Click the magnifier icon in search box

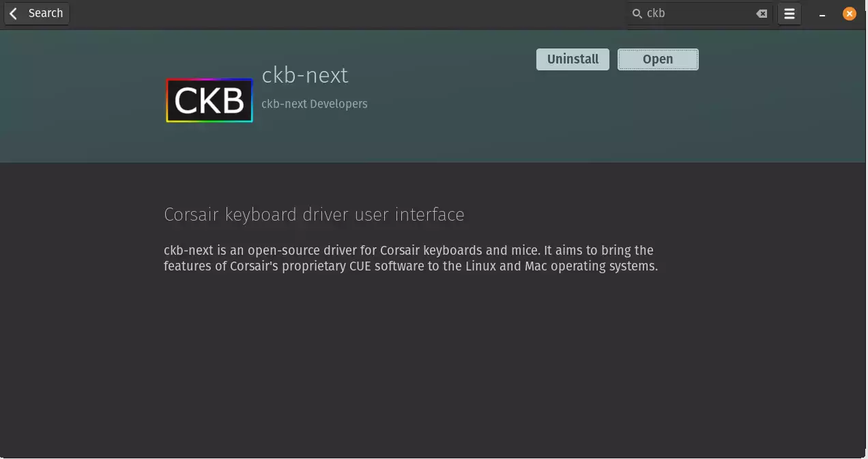[x=637, y=14]
